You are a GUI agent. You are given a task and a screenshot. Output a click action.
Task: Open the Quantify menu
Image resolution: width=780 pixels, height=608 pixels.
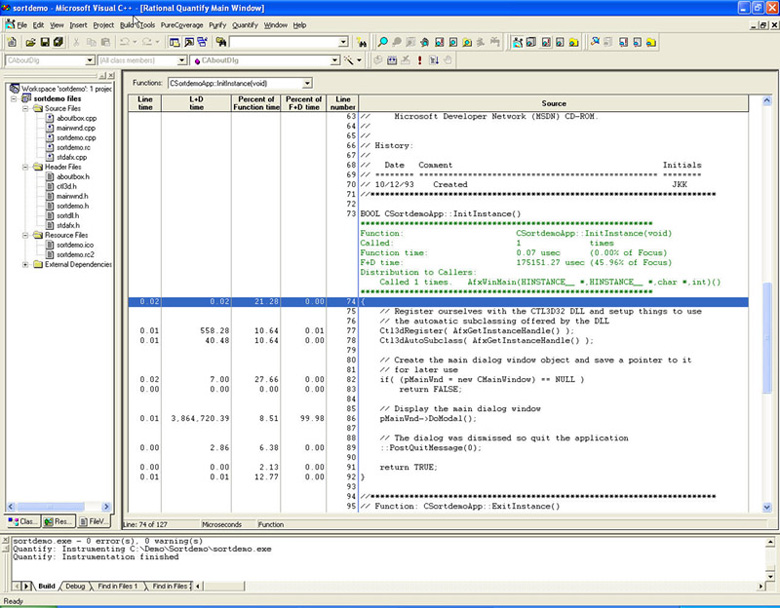tap(244, 24)
